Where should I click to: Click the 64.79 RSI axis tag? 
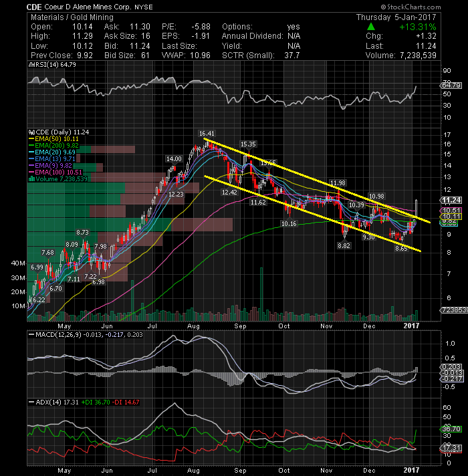451,86
